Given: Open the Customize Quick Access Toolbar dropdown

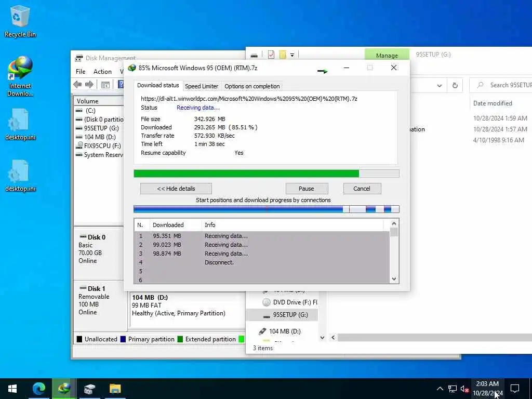Looking at the screenshot, I should 292,55.
